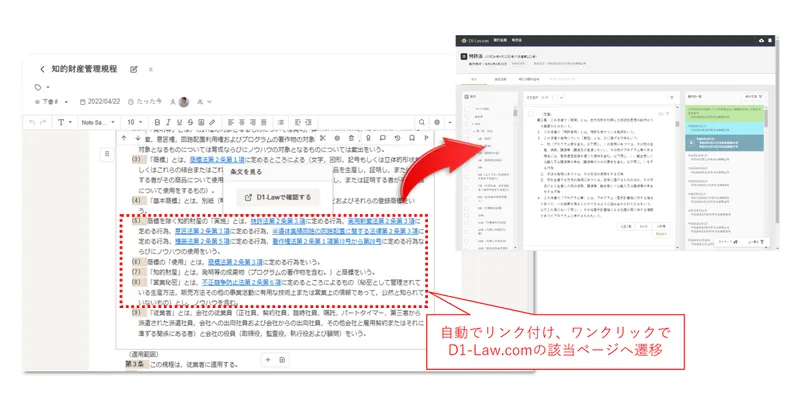Select the light blue history entry in D1-Law
Screen dimensions: 800x420
[x=724, y=127]
